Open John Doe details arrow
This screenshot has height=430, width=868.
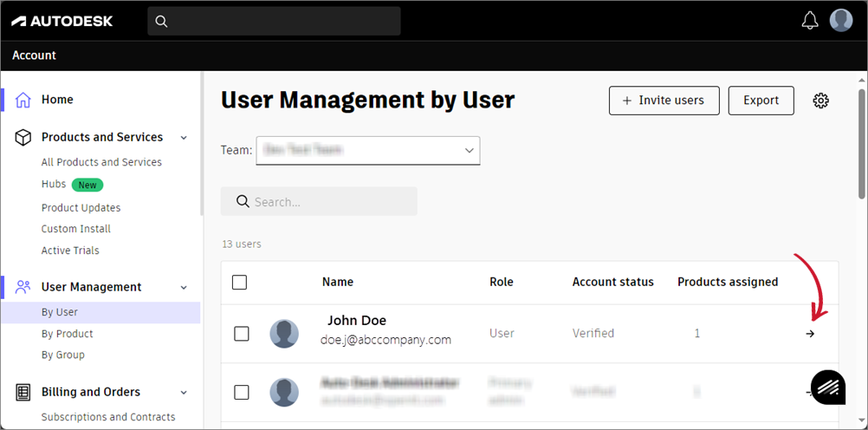pos(811,334)
